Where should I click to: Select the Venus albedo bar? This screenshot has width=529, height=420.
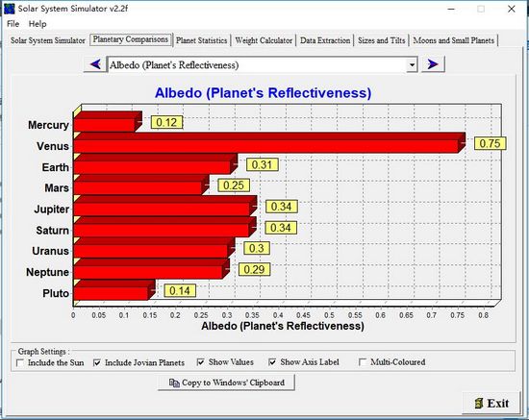(269, 143)
